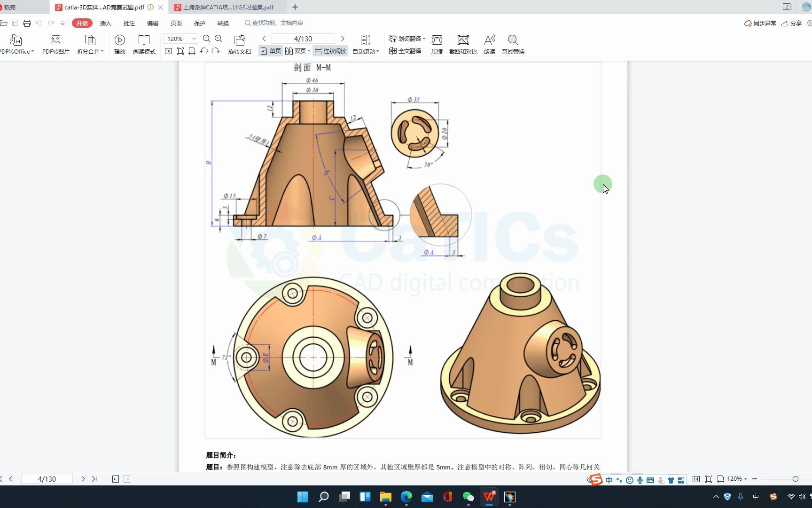Start 朗读 read-aloud for the document
This screenshot has width=812, height=508.
tap(489, 44)
